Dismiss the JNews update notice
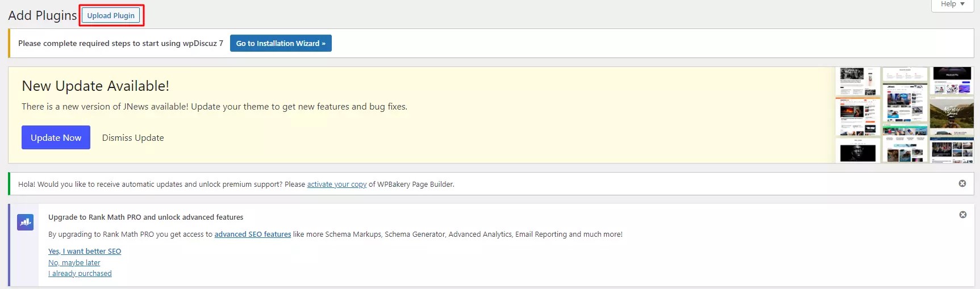This screenshot has height=289, width=980. point(133,137)
